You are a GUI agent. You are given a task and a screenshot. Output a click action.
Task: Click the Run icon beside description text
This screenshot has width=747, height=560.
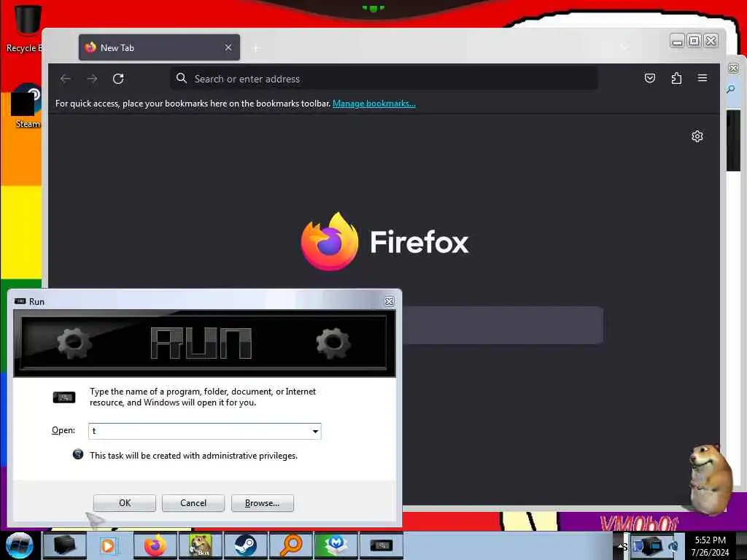click(64, 397)
